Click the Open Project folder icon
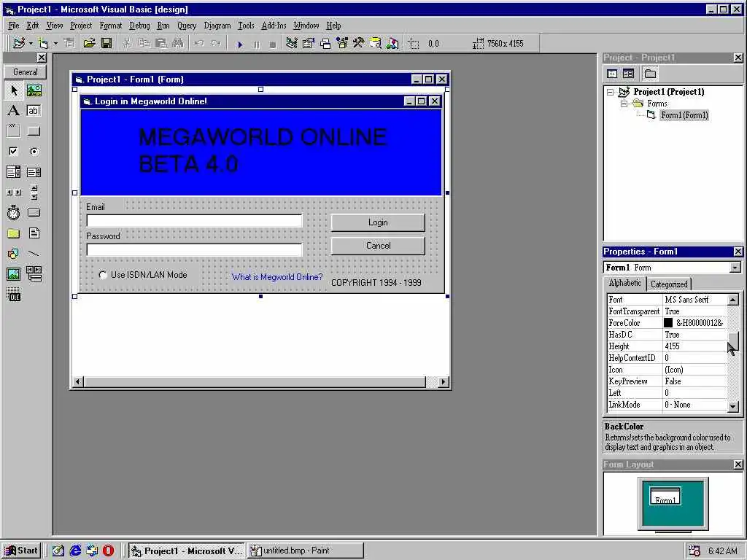This screenshot has width=747, height=560. click(89, 43)
